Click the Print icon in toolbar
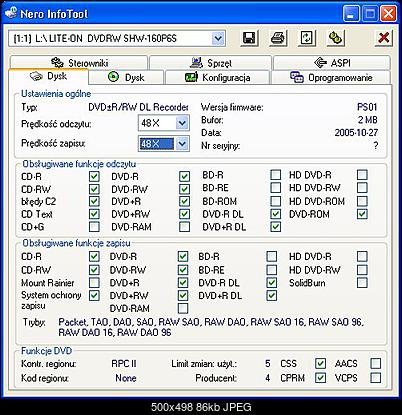Image resolution: width=402 pixels, height=415 pixels. 278,38
